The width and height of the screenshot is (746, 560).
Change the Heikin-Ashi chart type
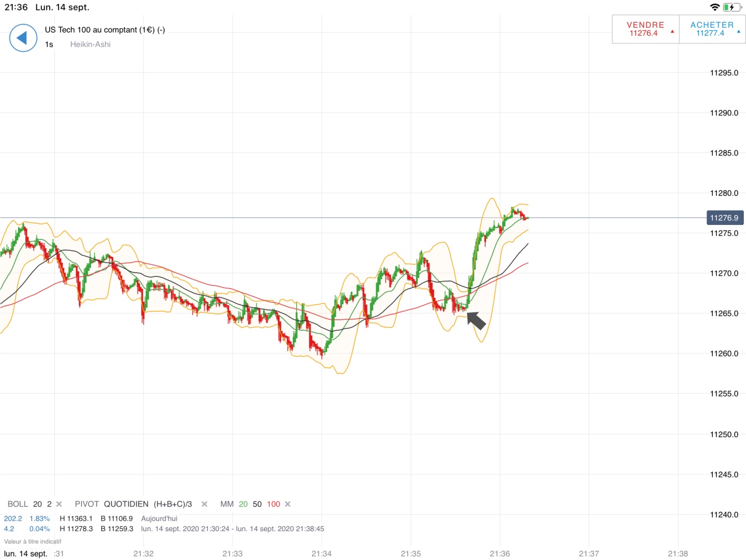90,45
